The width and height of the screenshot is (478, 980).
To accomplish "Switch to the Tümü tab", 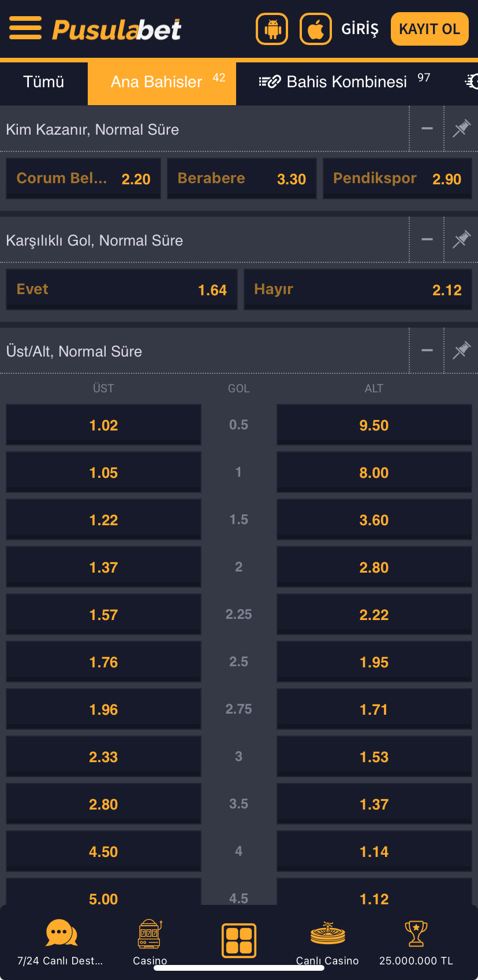I will (x=44, y=82).
